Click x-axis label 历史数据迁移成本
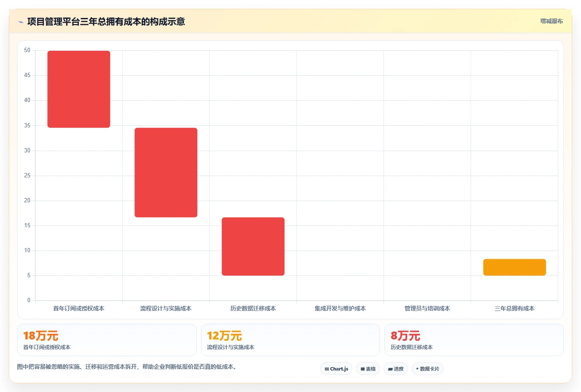 (x=253, y=308)
